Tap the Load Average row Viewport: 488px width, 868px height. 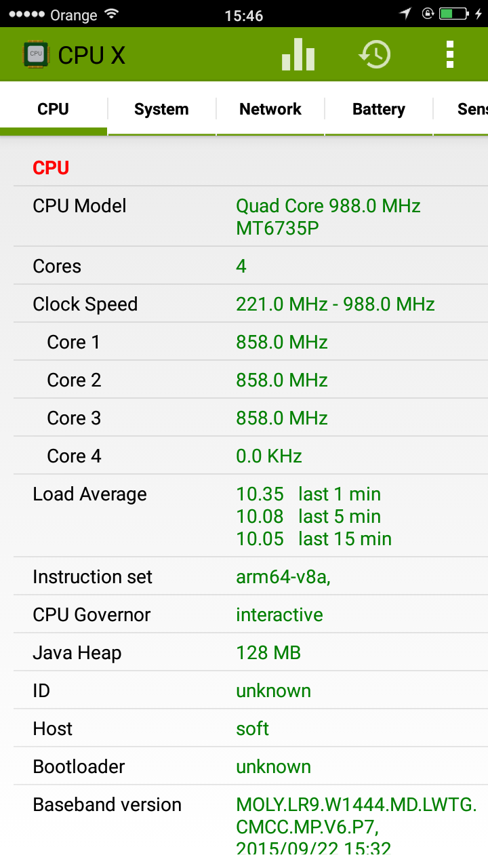(251, 515)
